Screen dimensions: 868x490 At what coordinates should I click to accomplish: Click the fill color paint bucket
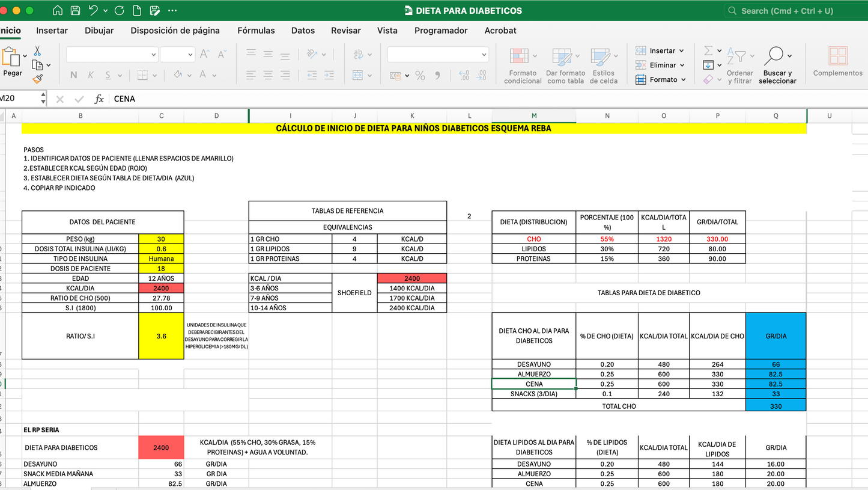tap(178, 75)
